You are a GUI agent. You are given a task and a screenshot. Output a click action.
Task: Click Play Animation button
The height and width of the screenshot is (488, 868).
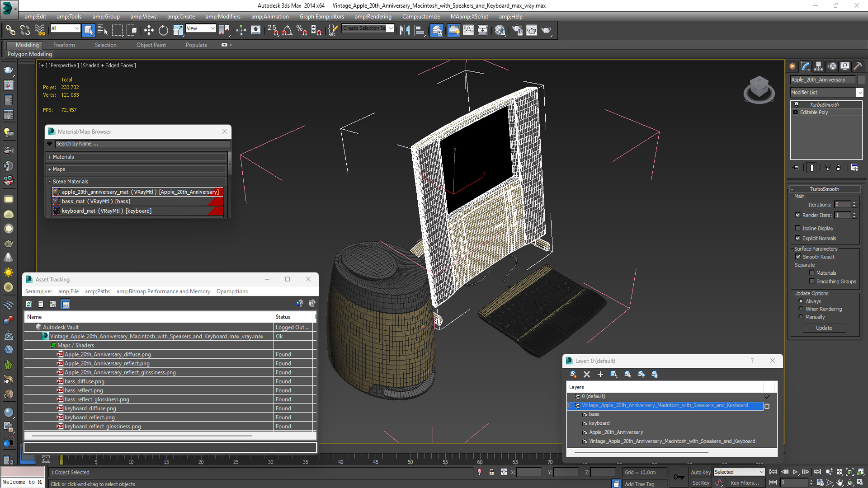point(795,472)
